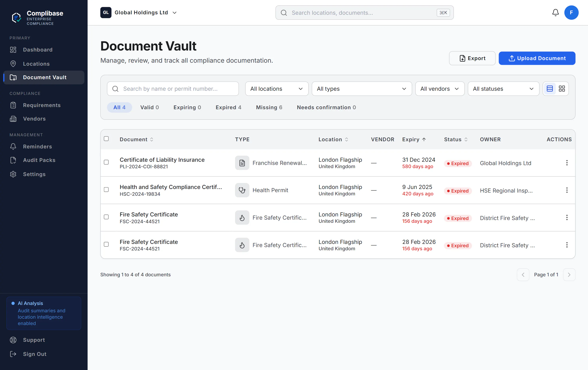Go to next page arrow
The image size is (588, 370).
[x=569, y=275]
